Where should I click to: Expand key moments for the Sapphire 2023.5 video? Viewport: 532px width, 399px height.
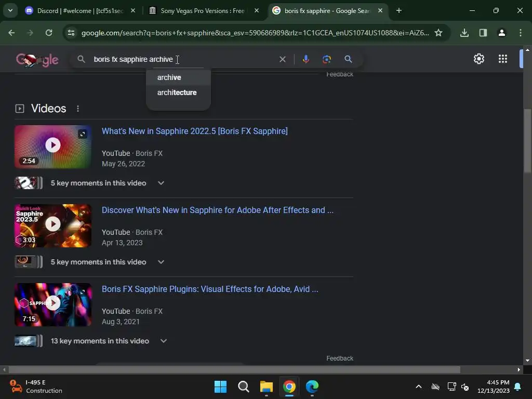[161, 262]
